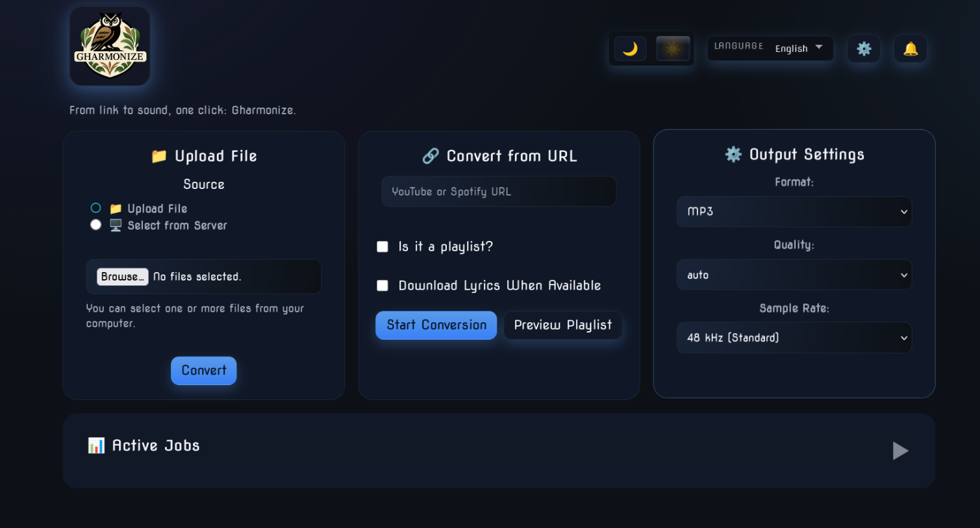Click the YouTube or Spotify URL field
Image resolution: width=980 pixels, height=528 pixels.
[498, 191]
